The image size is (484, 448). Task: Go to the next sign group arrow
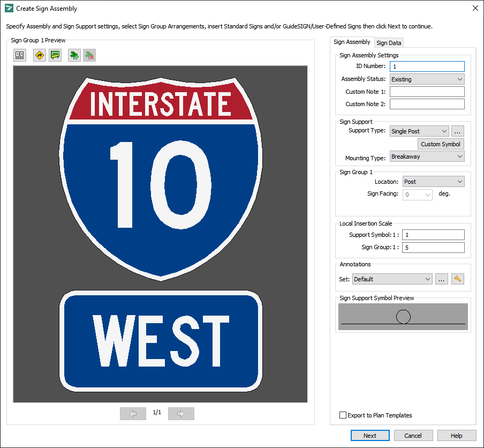click(181, 413)
